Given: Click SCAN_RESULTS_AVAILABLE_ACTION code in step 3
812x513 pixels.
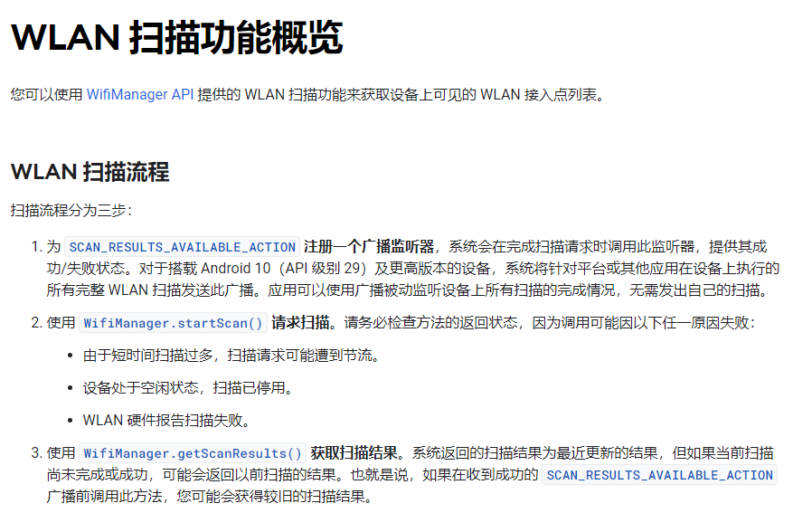Looking at the screenshot, I should (659, 475).
